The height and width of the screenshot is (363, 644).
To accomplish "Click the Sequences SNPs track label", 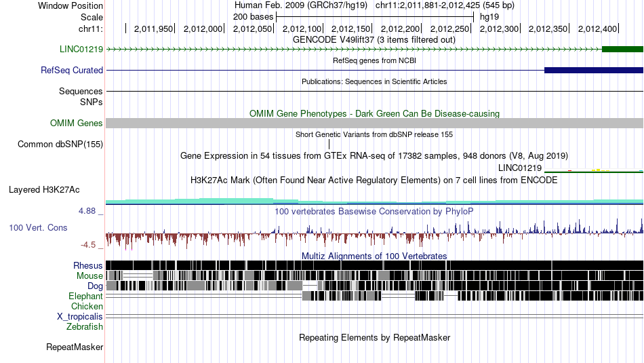I will 81,96.
